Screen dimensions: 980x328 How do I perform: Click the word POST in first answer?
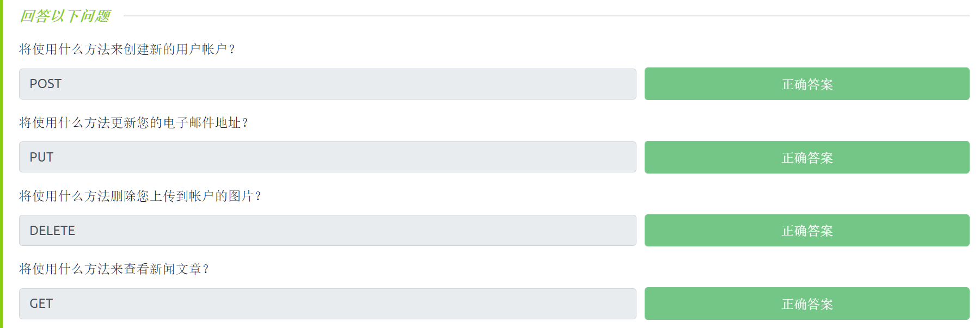(46, 84)
